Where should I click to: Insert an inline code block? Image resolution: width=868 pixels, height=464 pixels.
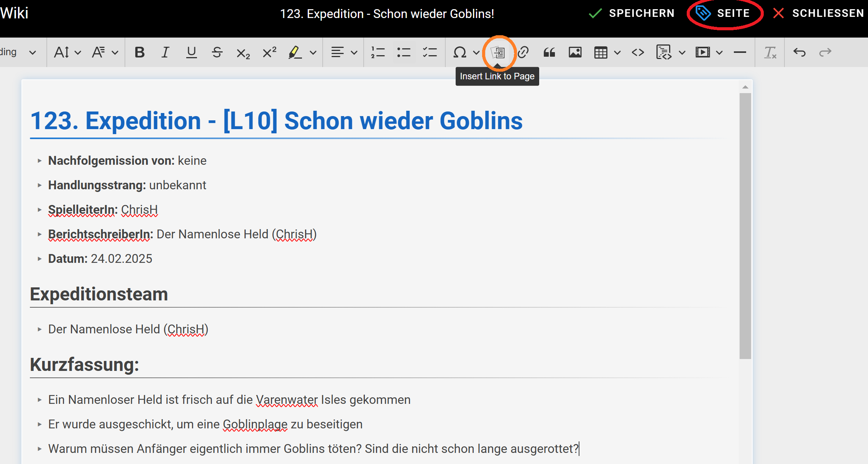click(637, 52)
